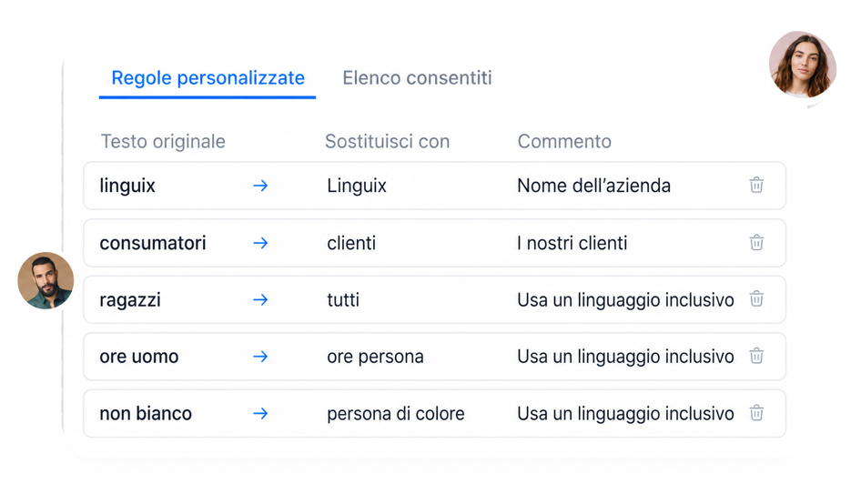
Task: Delete the linguix rule with trash icon
Action: tap(756, 185)
